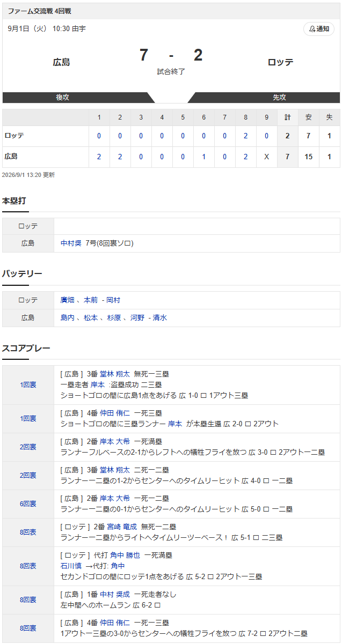Open 堂林 翔太 in 2回裏 play
The image size is (342, 644).
114,470
